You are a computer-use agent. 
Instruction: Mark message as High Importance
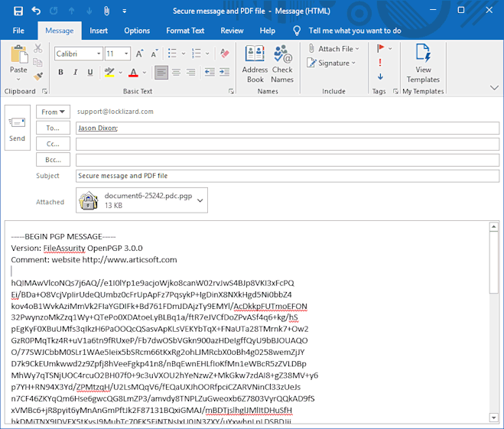380,63
